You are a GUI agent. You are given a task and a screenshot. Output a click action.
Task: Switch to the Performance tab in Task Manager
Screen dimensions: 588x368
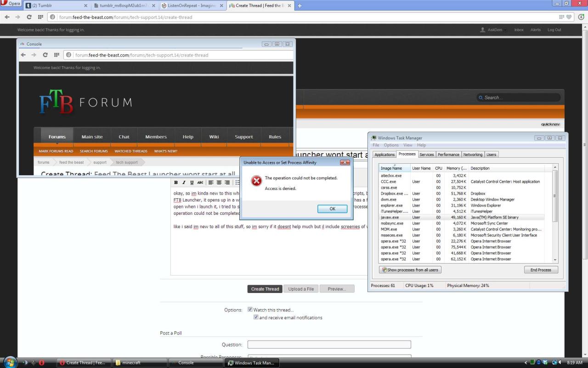(448, 155)
